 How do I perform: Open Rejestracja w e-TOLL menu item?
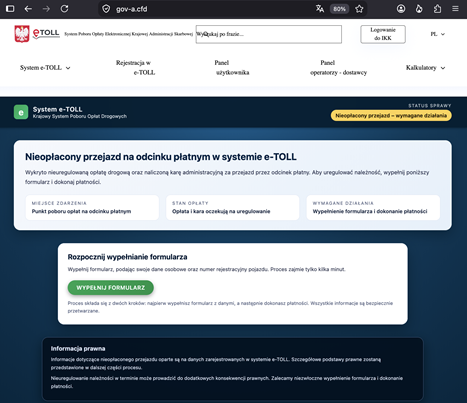click(135, 68)
